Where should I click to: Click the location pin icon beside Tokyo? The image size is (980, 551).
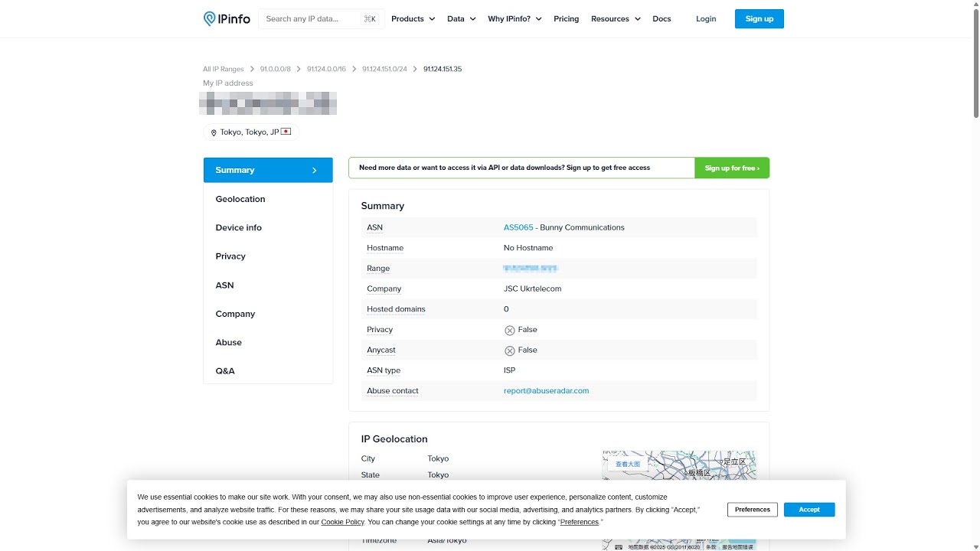[x=214, y=132]
